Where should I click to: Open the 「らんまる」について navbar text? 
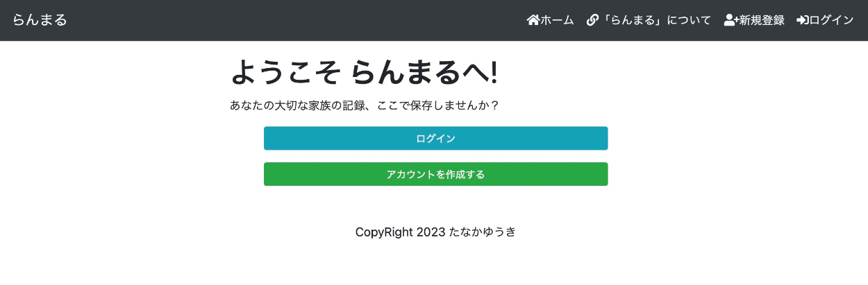(657, 20)
